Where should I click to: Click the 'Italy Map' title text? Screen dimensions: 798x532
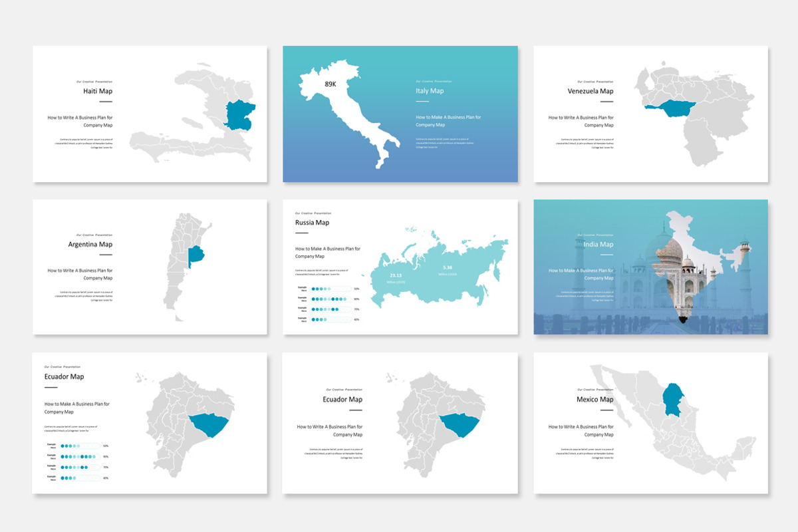(x=430, y=91)
